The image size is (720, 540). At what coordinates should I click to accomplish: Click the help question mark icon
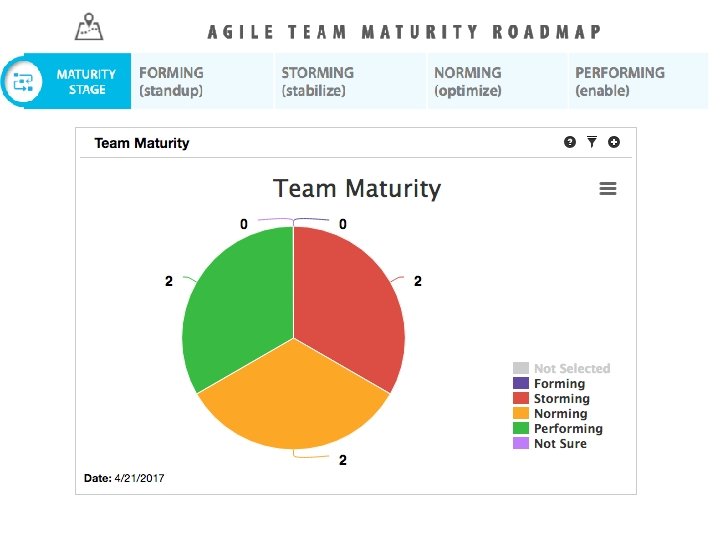[x=570, y=142]
